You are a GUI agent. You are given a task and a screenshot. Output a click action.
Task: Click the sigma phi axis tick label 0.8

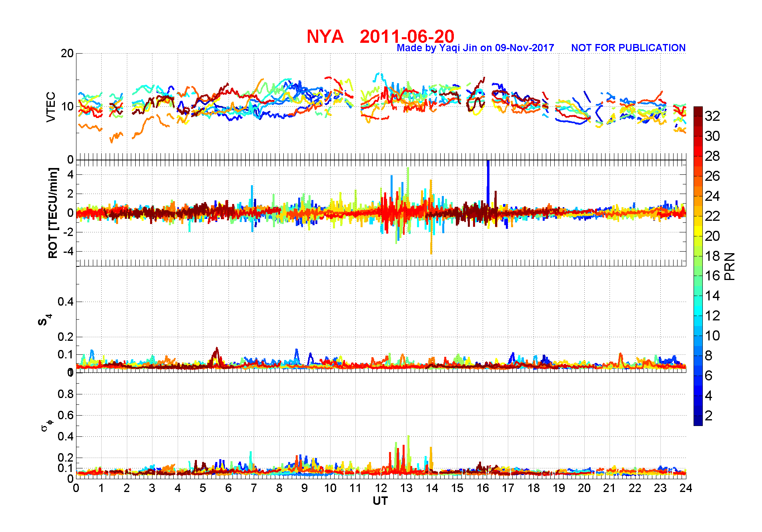point(66,394)
